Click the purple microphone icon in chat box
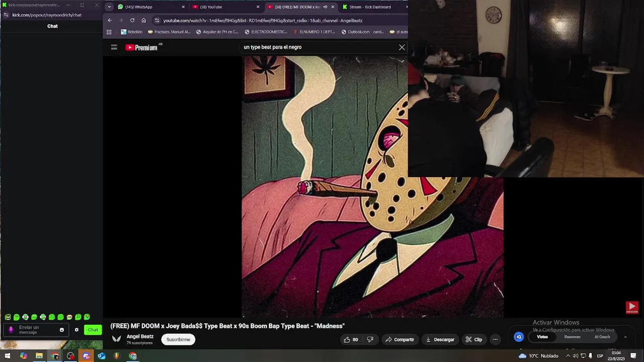Image resolution: width=644 pixels, height=362 pixels. point(11,330)
